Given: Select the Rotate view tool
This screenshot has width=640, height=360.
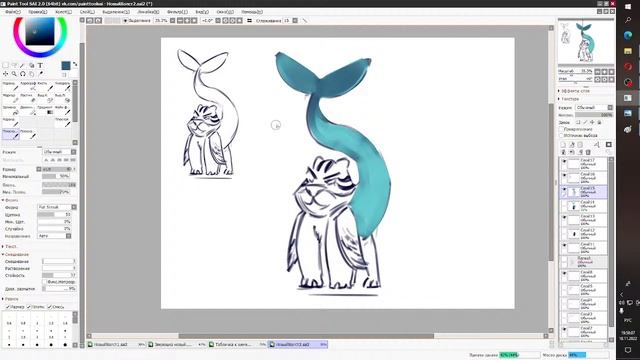Looking at the screenshot, I should click(23, 74).
